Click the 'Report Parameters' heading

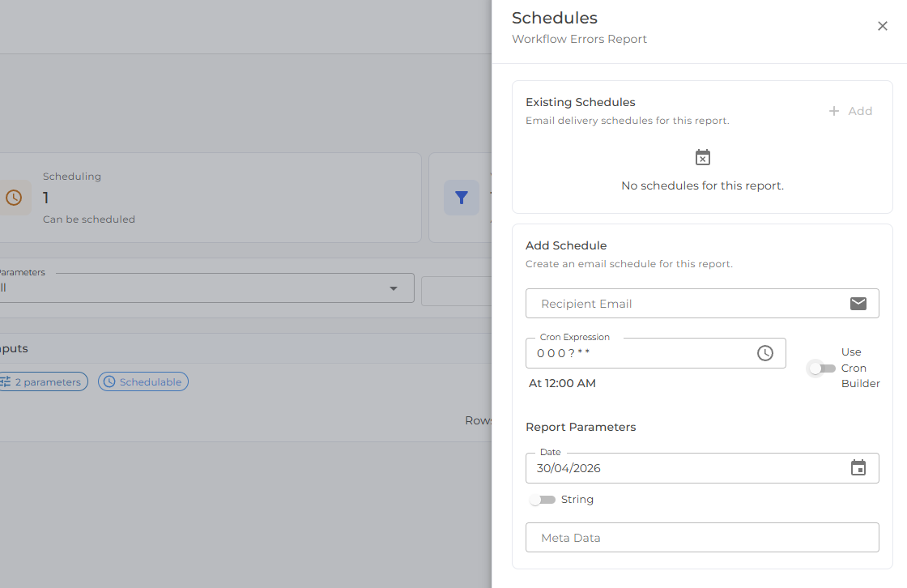pyautogui.click(x=581, y=427)
